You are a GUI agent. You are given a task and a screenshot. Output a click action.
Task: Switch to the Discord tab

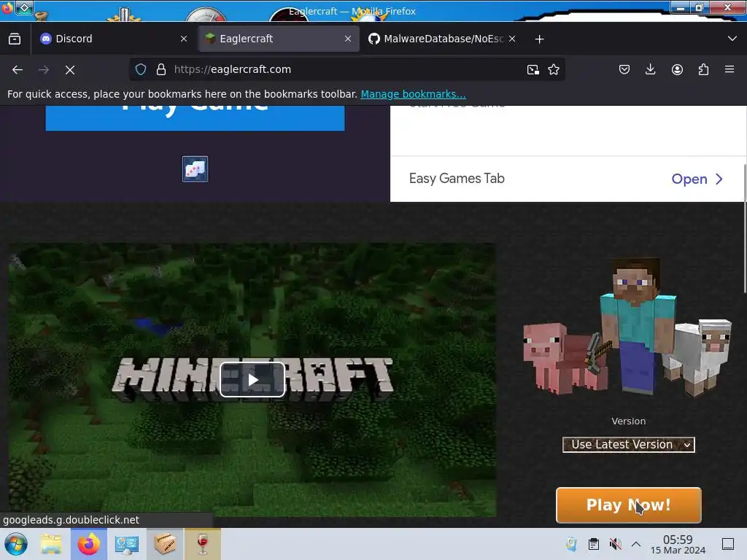point(113,39)
